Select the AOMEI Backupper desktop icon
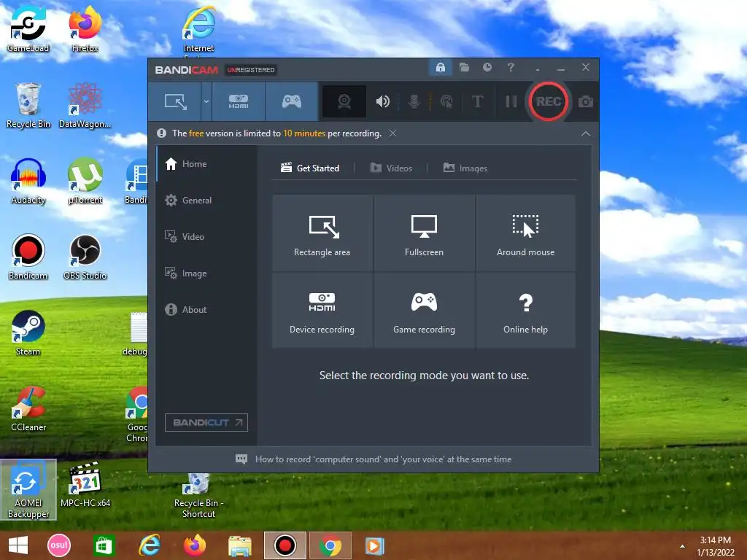Viewport: 747px width, 560px height. pyautogui.click(x=28, y=490)
